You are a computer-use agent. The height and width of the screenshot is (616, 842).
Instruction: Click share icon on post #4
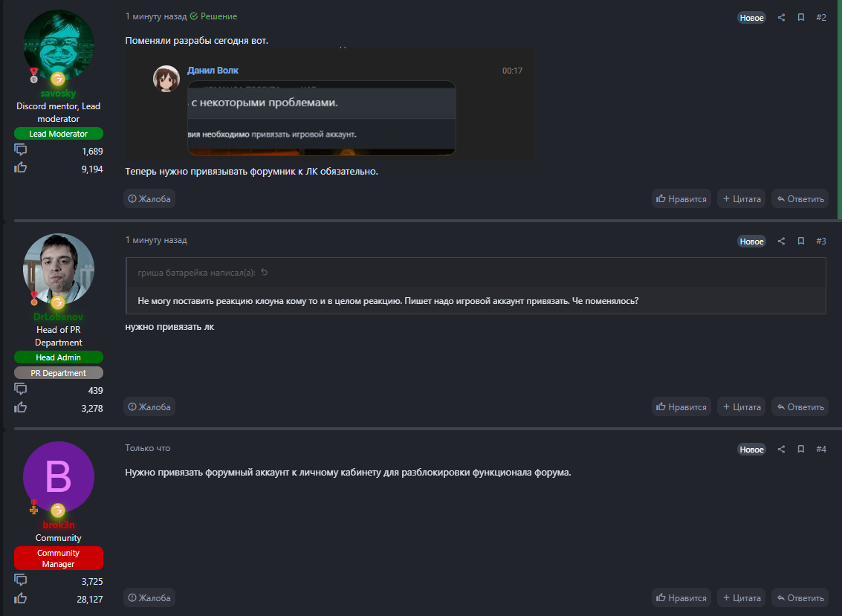781,450
